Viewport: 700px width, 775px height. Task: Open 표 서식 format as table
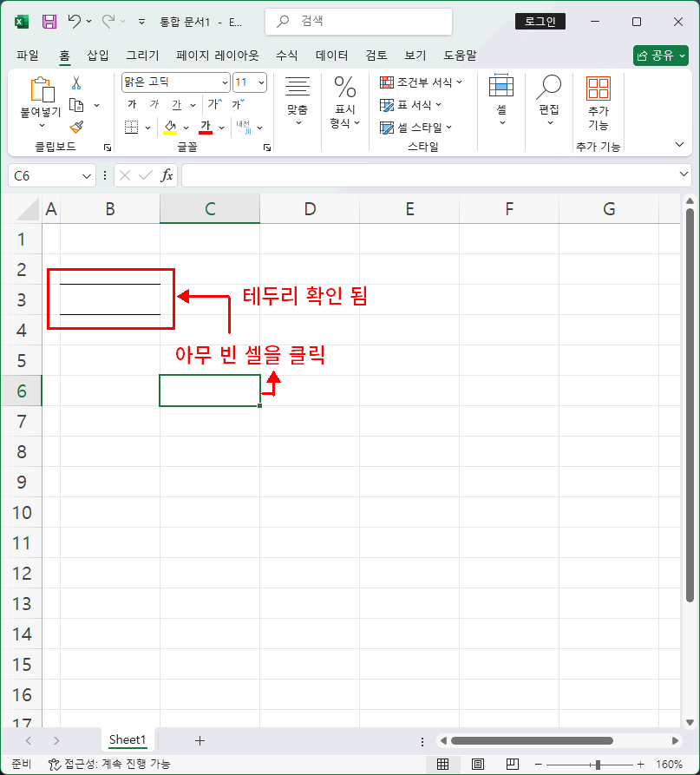tap(410, 105)
